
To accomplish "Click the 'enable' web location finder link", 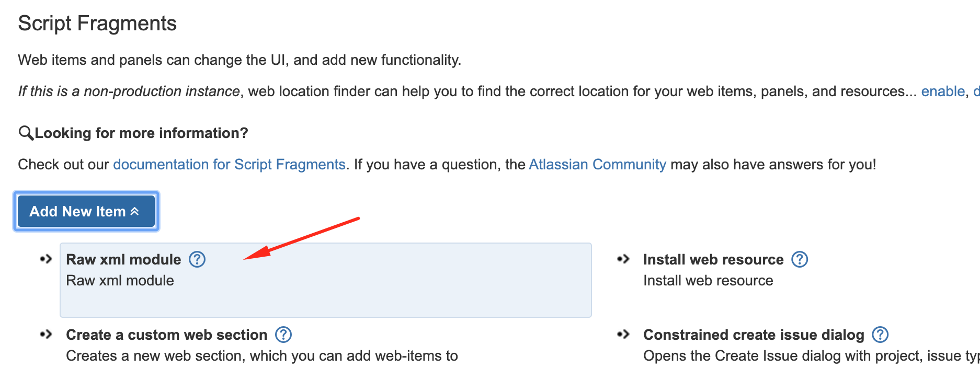I will tap(943, 91).
